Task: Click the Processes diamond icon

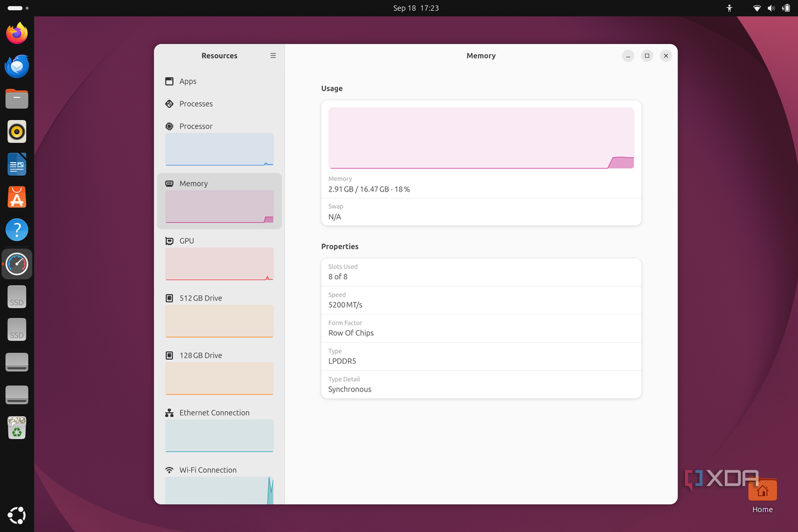Action: [169, 104]
